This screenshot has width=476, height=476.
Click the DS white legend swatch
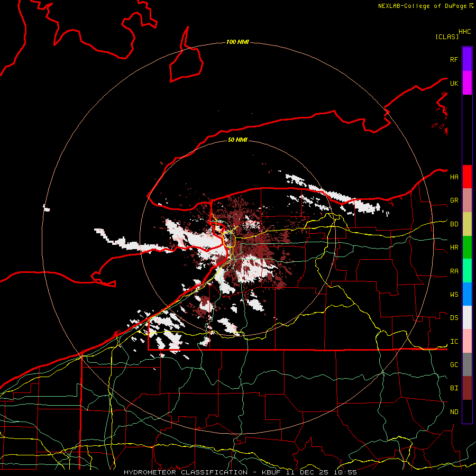[467, 317]
